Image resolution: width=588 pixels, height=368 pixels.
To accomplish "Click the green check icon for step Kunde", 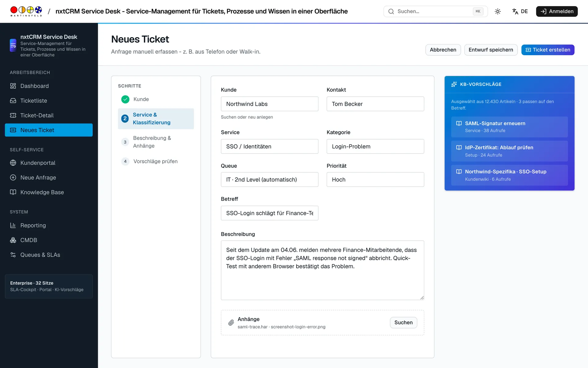I will (125, 99).
